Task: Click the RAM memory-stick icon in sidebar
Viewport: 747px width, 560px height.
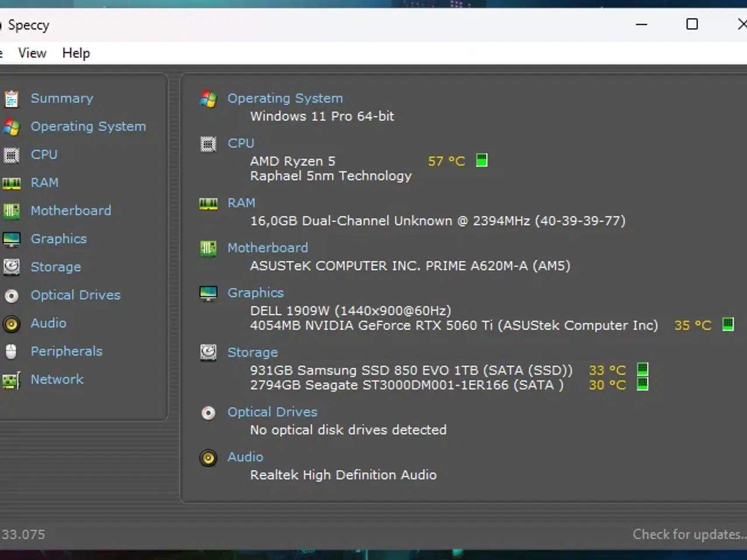Action: (11, 183)
